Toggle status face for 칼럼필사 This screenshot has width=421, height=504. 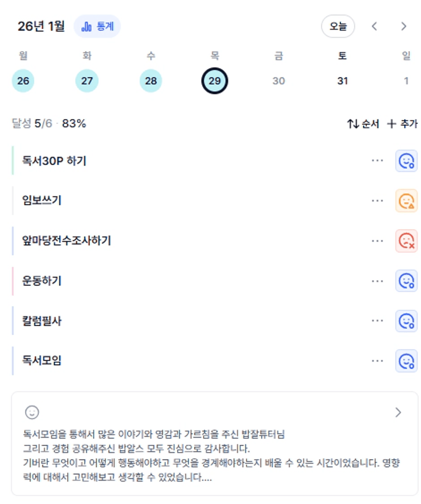(406, 321)
